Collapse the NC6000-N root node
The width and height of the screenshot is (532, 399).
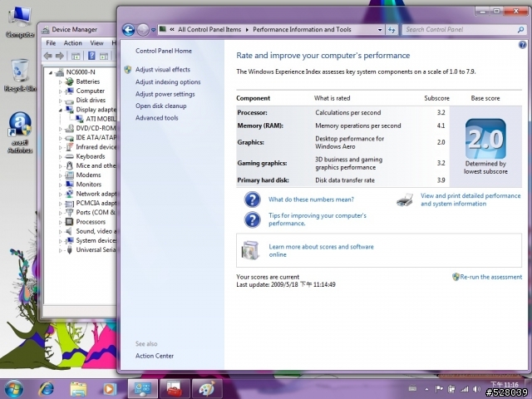pos(51,72)
